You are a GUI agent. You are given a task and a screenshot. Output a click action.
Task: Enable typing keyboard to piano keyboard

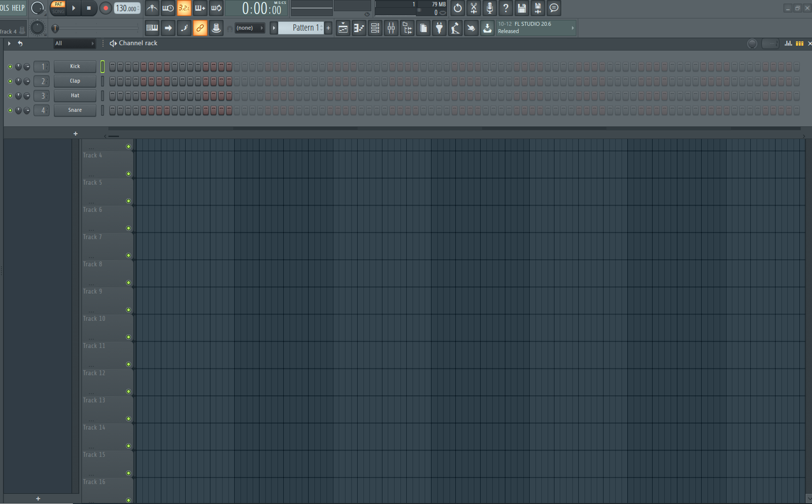point(151,28)
